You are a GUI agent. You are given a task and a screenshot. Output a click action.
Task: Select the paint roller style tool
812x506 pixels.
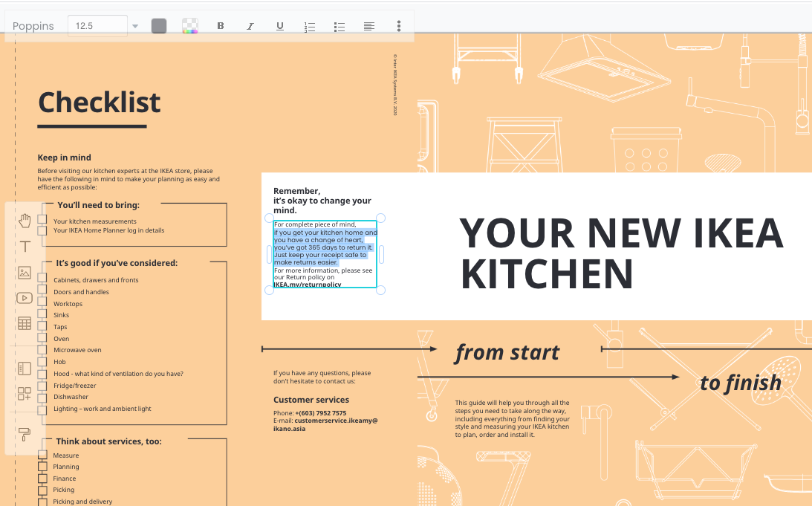tap(25, 434)
